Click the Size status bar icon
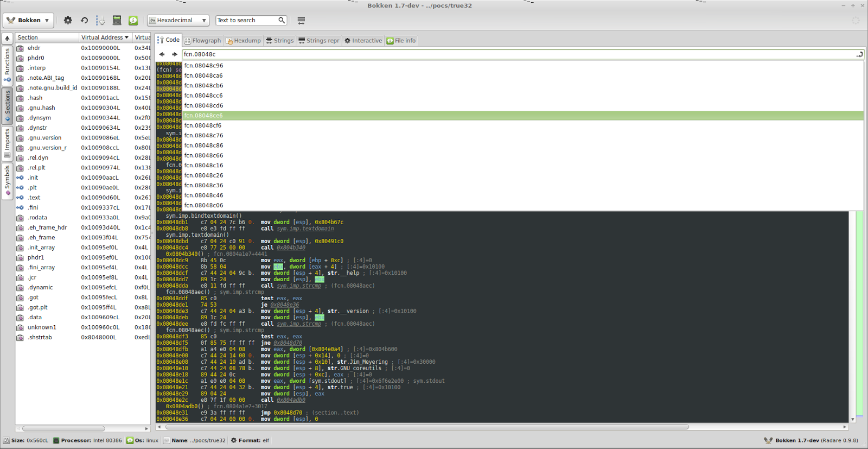868x449 pixels. [x=7, y=440]
